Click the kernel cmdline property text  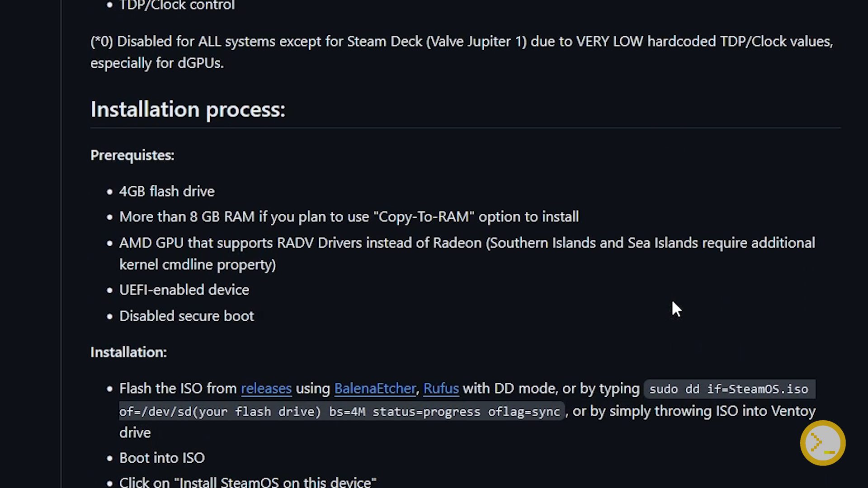(197, 265)
